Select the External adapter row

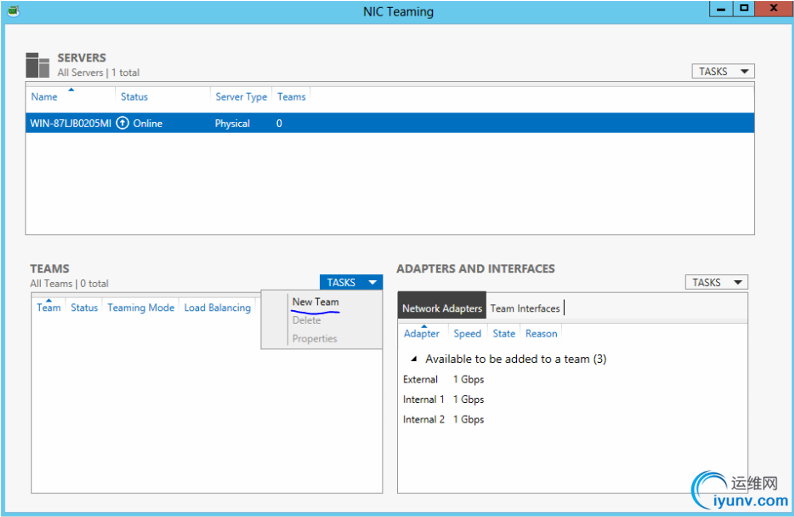pos(572,379)
